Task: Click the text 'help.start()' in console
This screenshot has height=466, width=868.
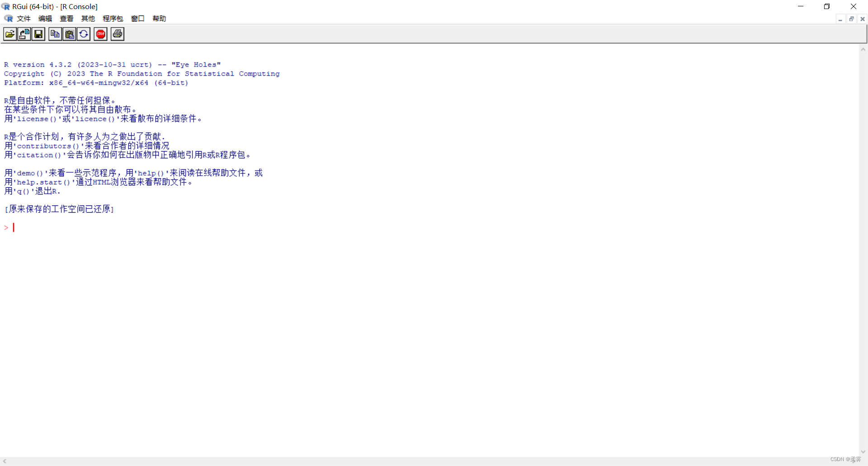Action: click(x=43, y=182)
